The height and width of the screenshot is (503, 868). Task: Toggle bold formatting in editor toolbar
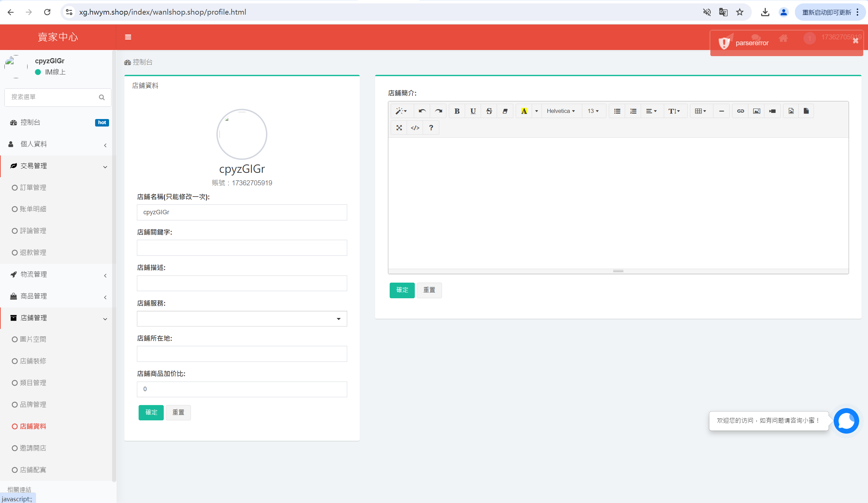tap(457, 111)
